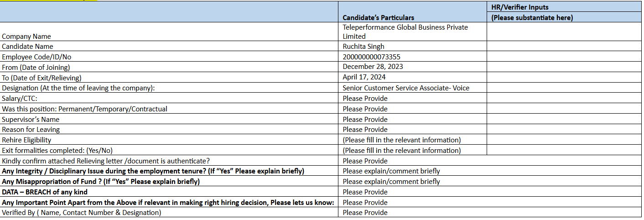This screenshot has width=644, height=220.
Task: Select the Rehire Eligibility fill-in cell
Action: coord(401,140)
